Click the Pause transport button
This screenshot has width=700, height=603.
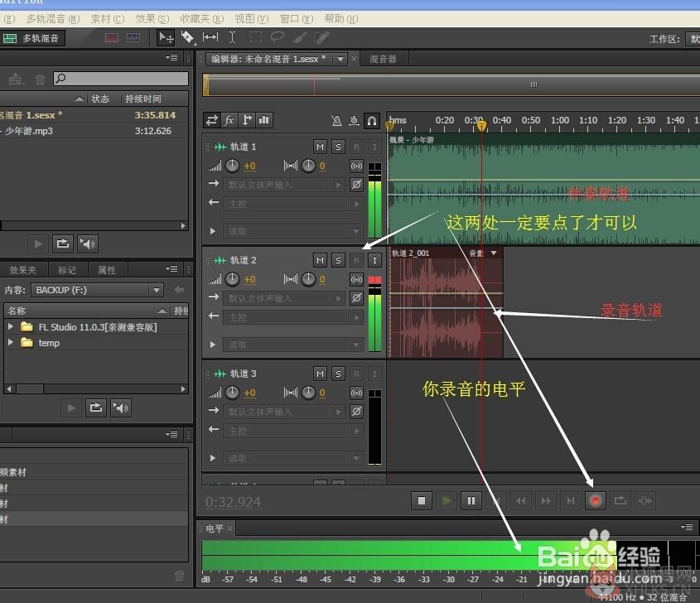pyautogui.click(x=471, y=501)
